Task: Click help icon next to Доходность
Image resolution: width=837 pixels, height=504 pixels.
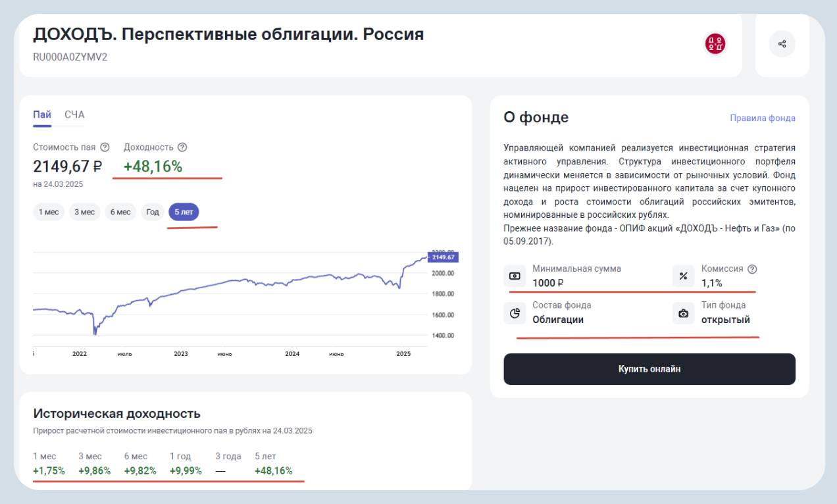Action: (182, 147)
